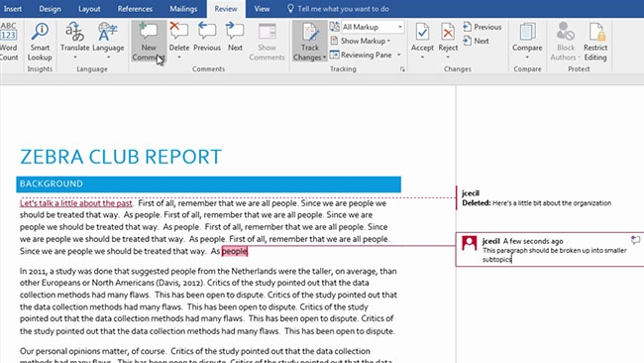
Task: Open the Insert tab
Action: click(12, 9)
